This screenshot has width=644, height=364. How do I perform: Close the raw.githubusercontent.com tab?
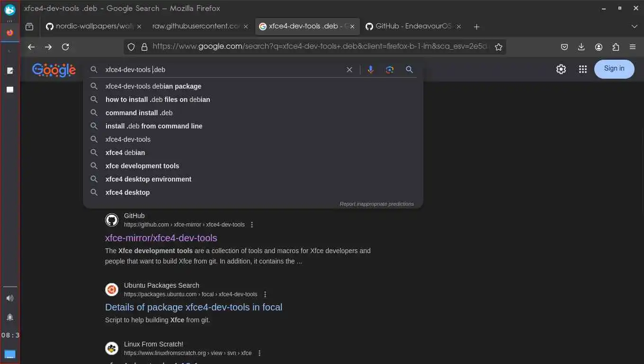tap(246, 27)
